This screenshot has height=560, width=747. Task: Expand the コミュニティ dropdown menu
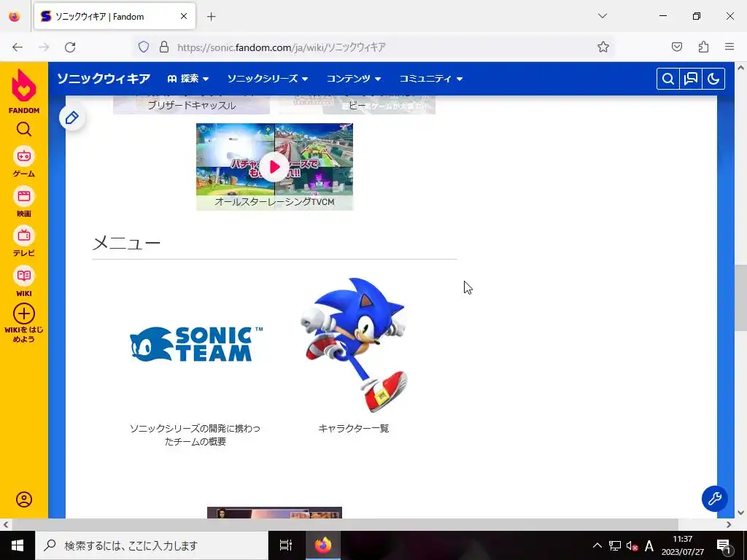(x=430, y=79)
